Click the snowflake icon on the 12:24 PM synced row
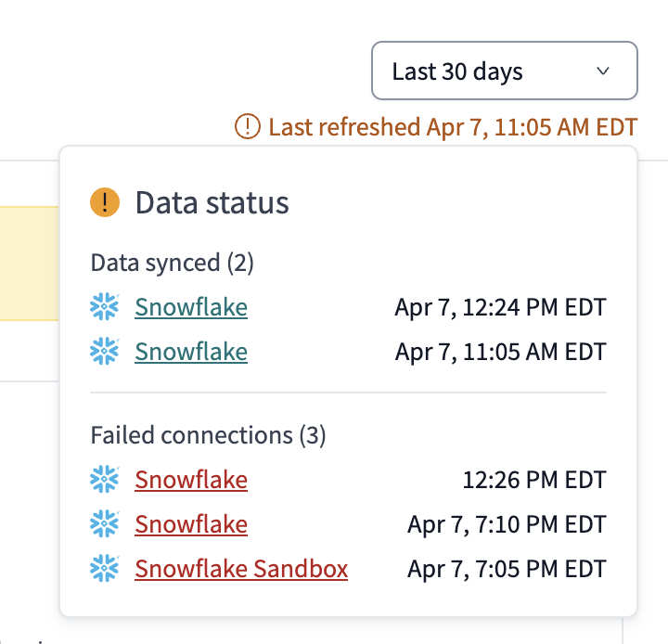Image resolution: width=668 pixels, height=644 pixels. [105, 307]
